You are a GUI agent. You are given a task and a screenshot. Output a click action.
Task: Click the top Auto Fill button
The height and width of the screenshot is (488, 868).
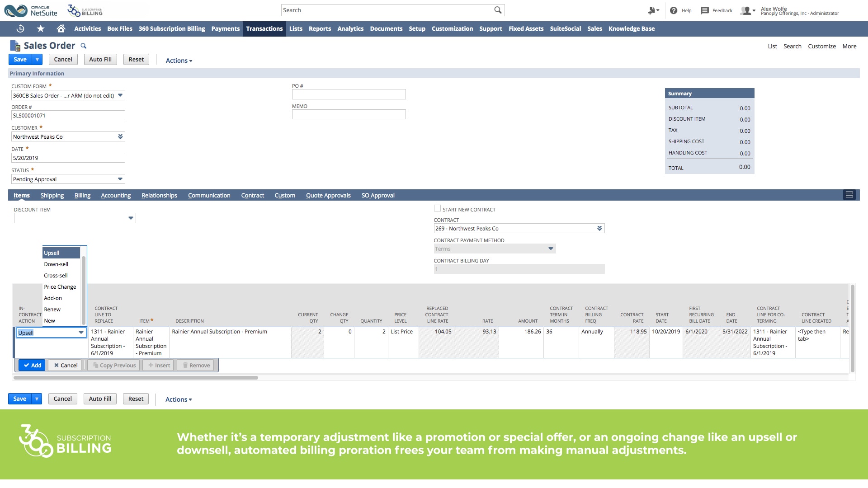point(100,59)
